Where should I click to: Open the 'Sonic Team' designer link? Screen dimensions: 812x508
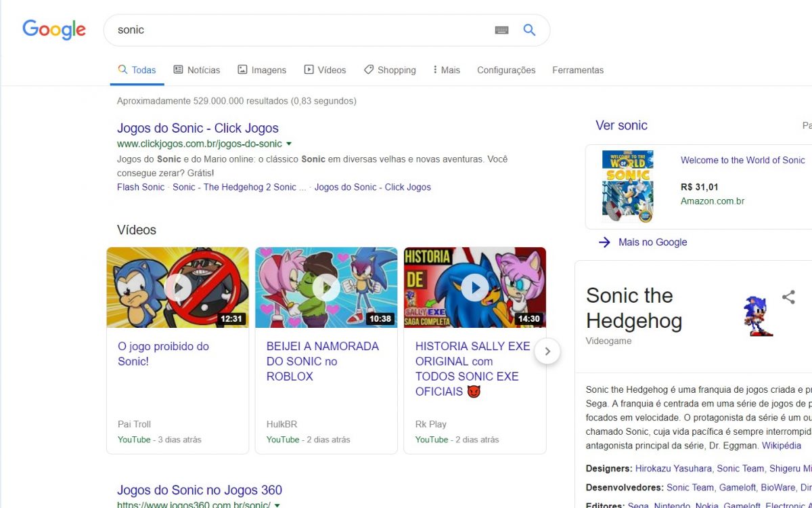click(x=740, y=468)
